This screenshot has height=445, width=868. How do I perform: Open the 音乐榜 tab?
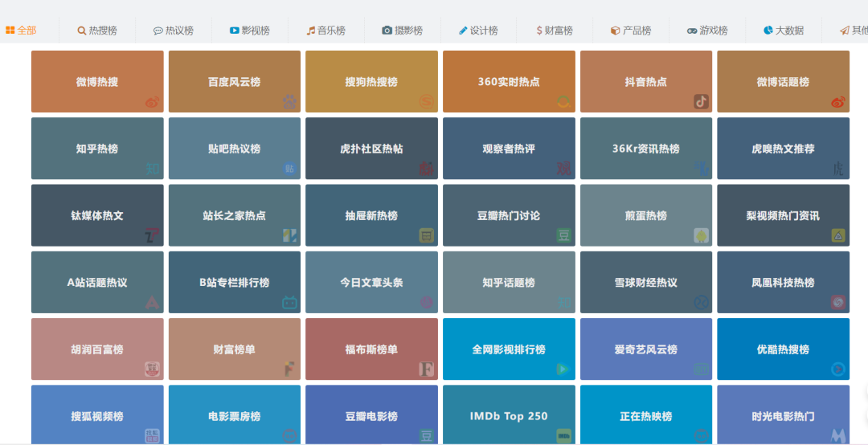326,31
